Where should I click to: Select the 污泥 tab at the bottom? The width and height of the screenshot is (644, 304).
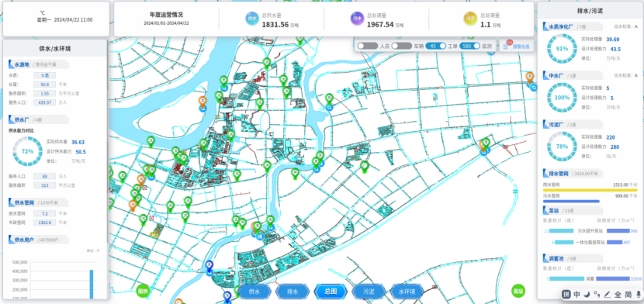pyautogui.click(x=369, y=292)
